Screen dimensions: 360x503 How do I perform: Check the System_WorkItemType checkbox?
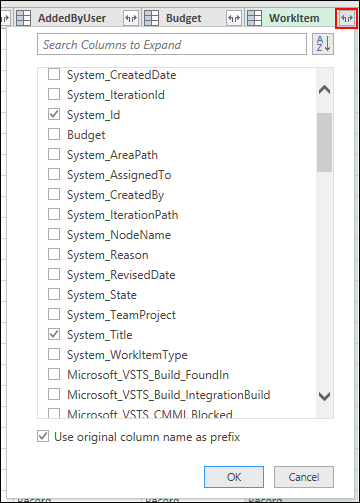click(54, 354)
